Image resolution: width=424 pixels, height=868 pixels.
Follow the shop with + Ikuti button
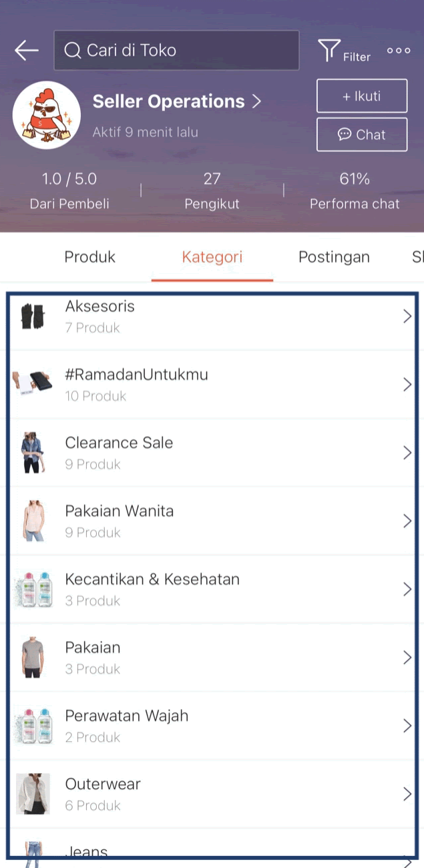pyautogui.click(x=362, y=96)
